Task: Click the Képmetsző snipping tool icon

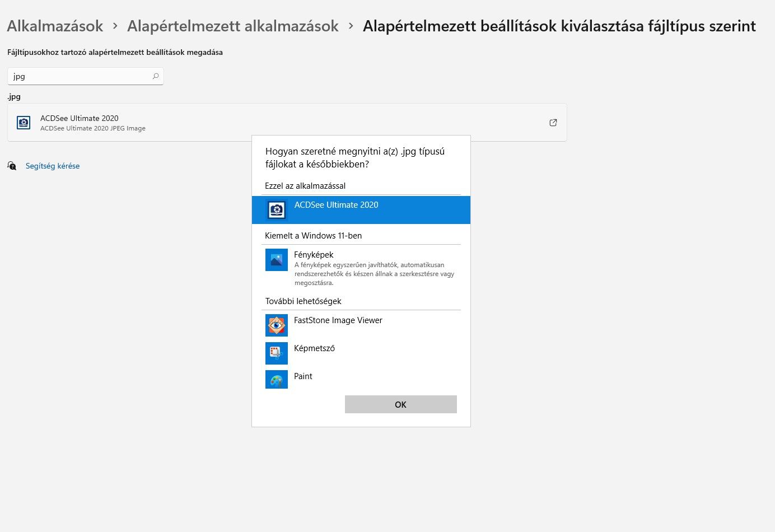Action: (277, 353)
